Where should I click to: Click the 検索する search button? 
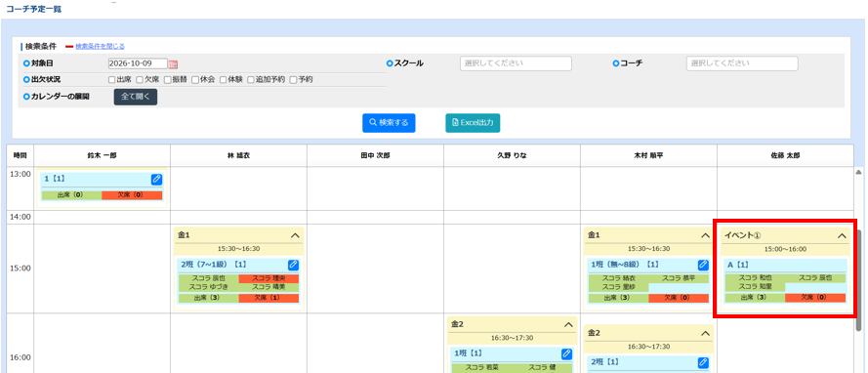(389, 123)
